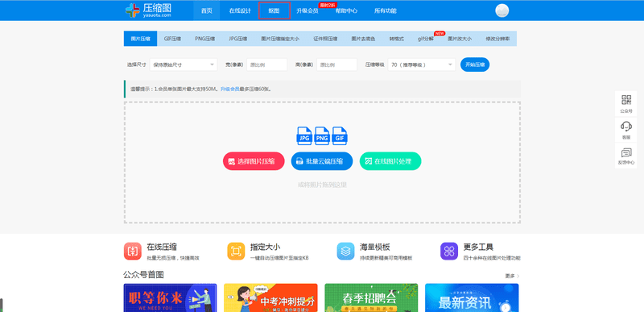Open 帮助中心 in the top navigation
The image size is (644, 312).
click(x=346, y=10)
